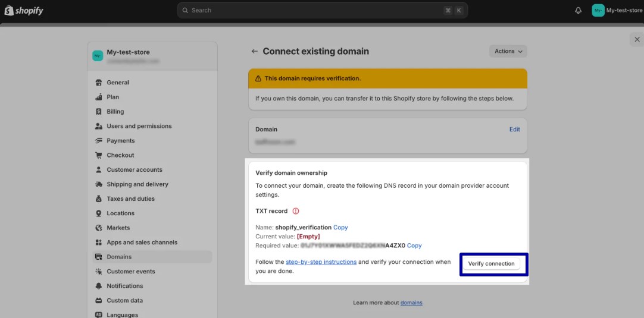Go back using the left arrow
Screen dimensions: 644x318
(x=255, y=51)
